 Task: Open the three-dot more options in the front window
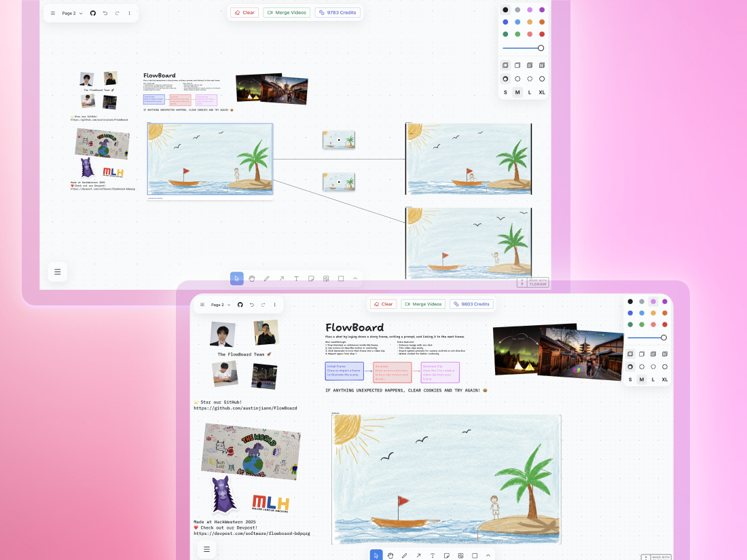coord(274,305)
